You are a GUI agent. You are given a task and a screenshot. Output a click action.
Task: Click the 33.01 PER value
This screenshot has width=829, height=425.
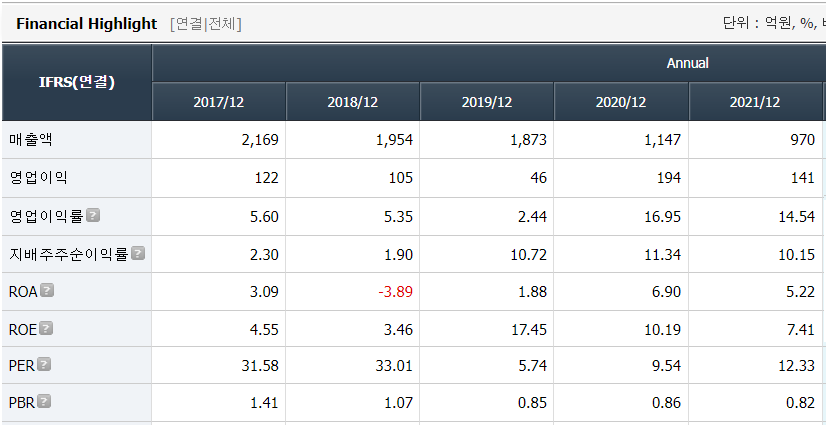coord(394,366)
